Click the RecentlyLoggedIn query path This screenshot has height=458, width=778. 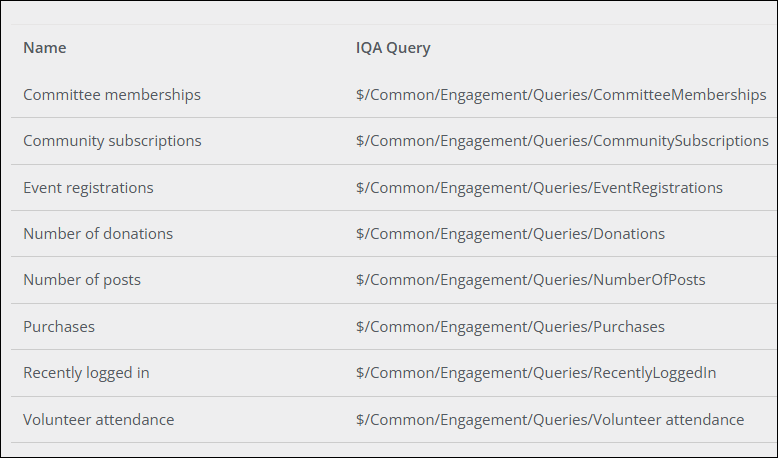click(536, 373)
